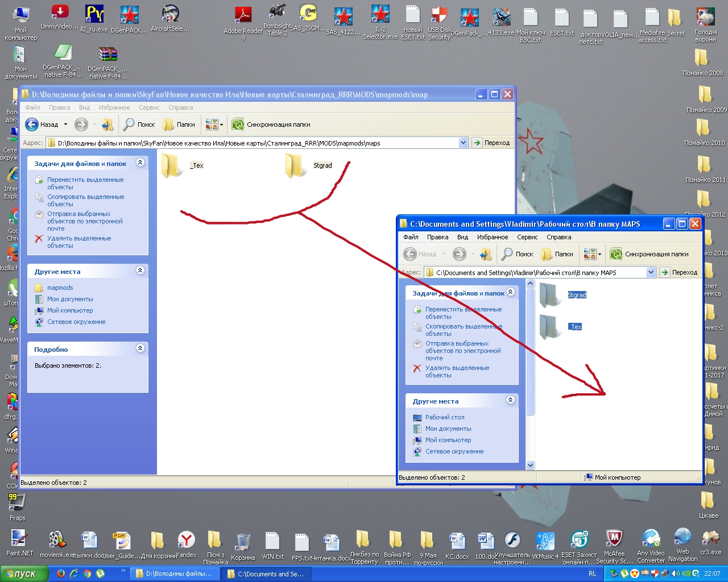This screenshot has width=728, height=582.
Task: Go up one level in В папку MAPS window
Action: [x=485, y=254]
